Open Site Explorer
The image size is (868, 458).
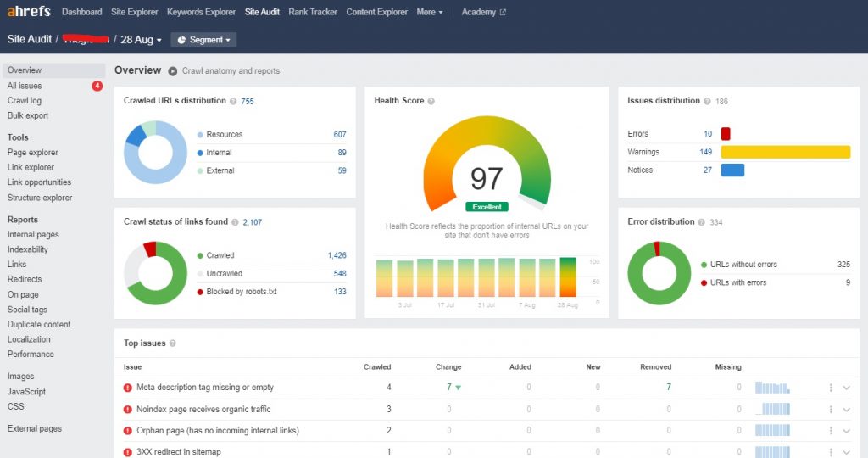pos(135,12)
